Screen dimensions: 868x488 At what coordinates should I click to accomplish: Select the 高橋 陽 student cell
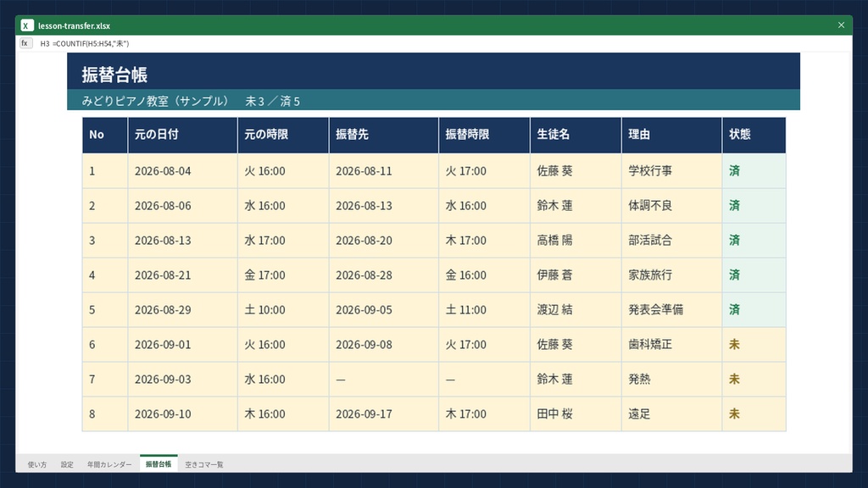[x=576, y=241]
